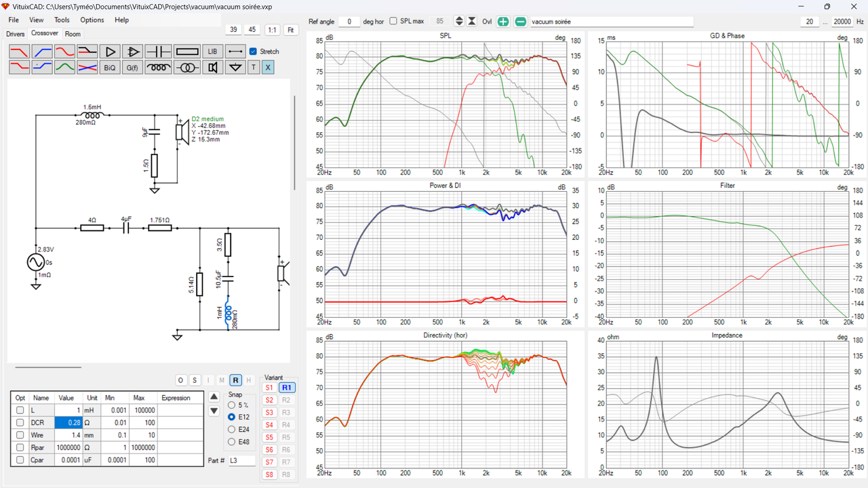Click the 1:1 zoom button

[x=271, y=30]
